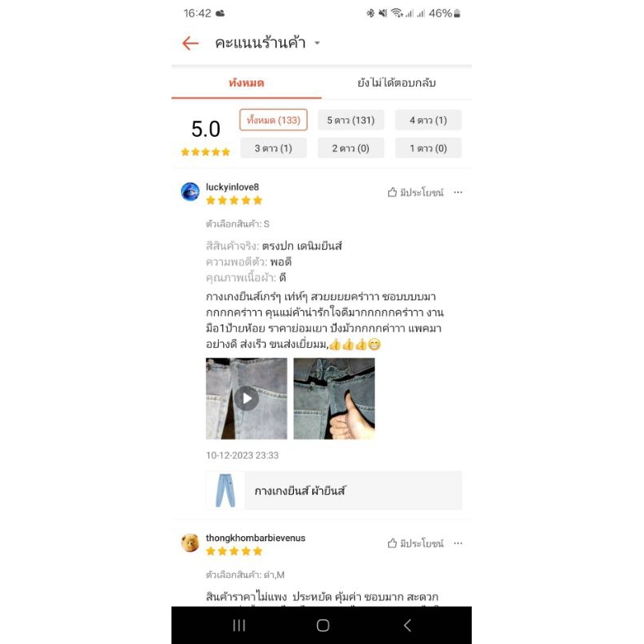Like thongkhombarbievenus review with thumbs-up
Image resolution: width=644 pixels, height=644 pixels.
click(415, 543)
